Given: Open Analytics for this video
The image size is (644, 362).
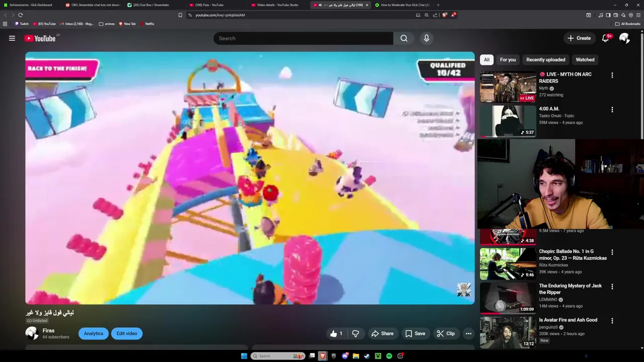Looking at the screenshot, I should [94, 333].
